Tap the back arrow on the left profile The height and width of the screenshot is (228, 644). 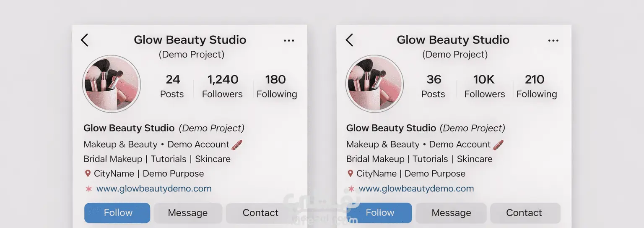coord(85,40)
